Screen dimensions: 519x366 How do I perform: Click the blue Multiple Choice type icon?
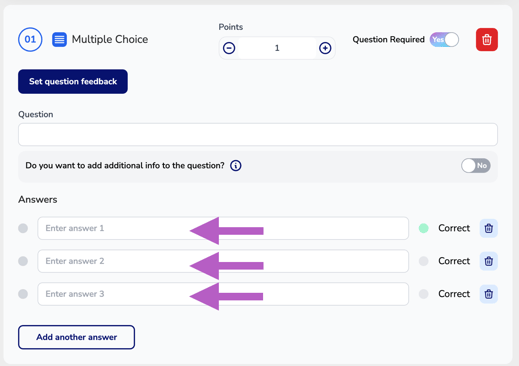click(59, 40)
